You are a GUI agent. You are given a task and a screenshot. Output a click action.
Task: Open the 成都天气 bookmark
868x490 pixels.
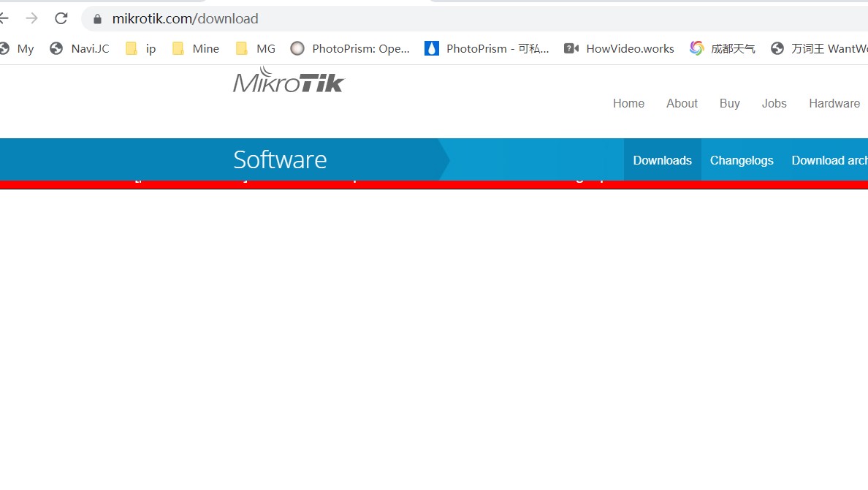coord(723,49)
